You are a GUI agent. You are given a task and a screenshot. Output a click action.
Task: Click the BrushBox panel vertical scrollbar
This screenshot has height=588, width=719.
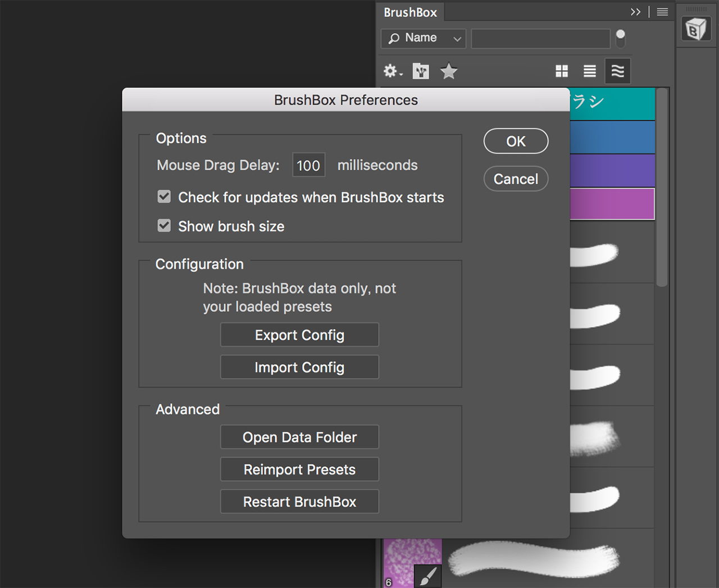tap(662, 188)
